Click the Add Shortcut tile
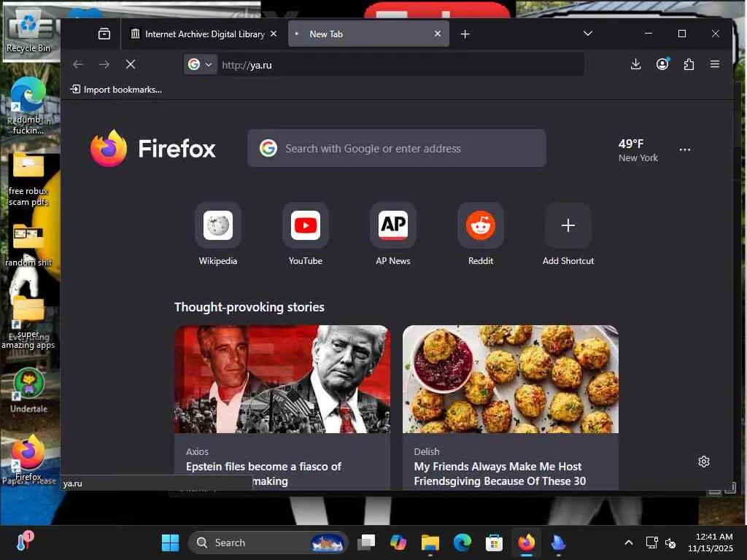The width and height of the screenshot is (747, 560). click(568, 234)
